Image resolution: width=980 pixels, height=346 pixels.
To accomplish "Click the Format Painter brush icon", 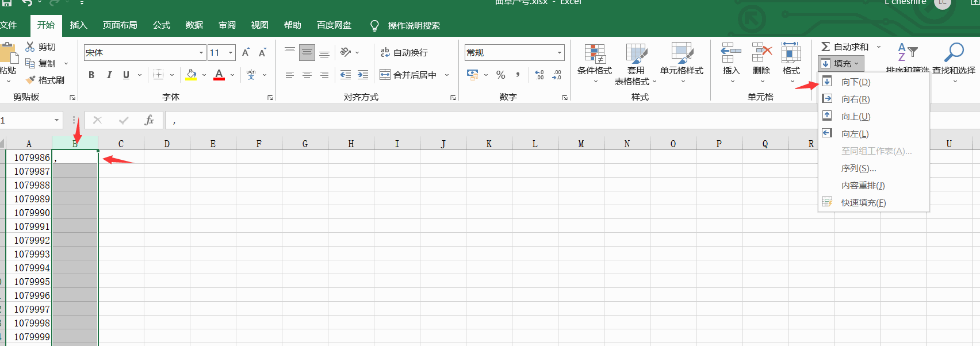I will (31, 80).
